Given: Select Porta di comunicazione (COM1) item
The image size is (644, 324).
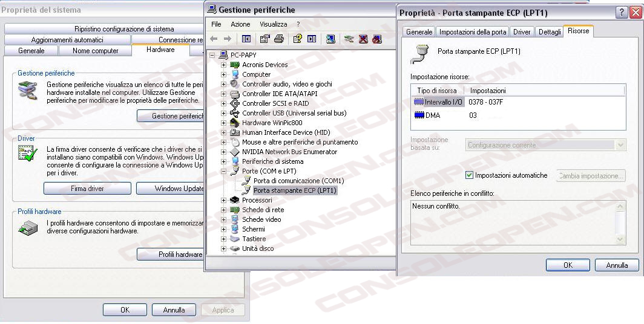Looking at the screenshot, I should [x=298, y=181].
